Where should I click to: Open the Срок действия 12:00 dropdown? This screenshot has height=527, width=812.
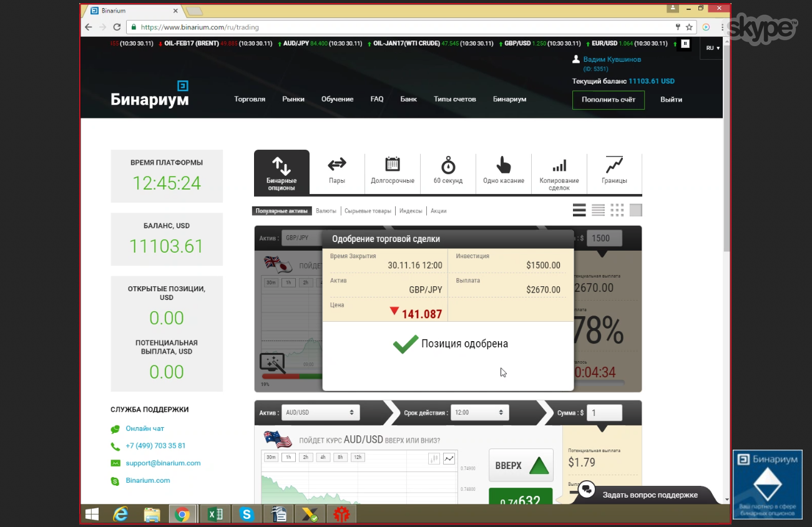(480, 412)
